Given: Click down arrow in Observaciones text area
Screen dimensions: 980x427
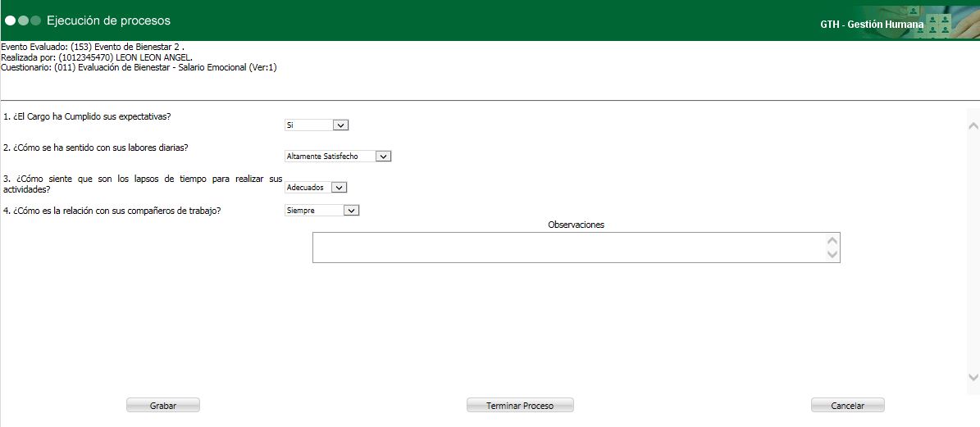Looking at the screenshot, I should [832, 254].
